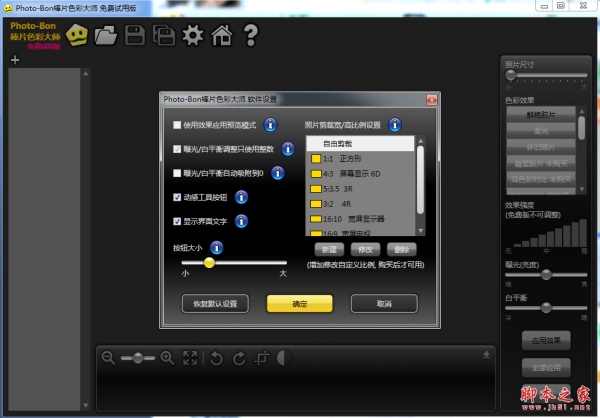600x418 pixels.
Task: Click the bottom toolbar zoom slider knob
Action: (138, 358)
